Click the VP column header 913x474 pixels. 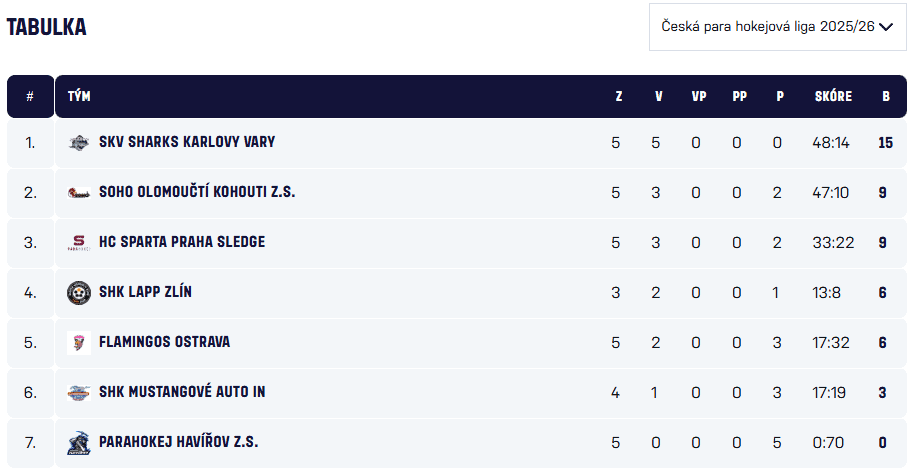[x=698, y=97]
